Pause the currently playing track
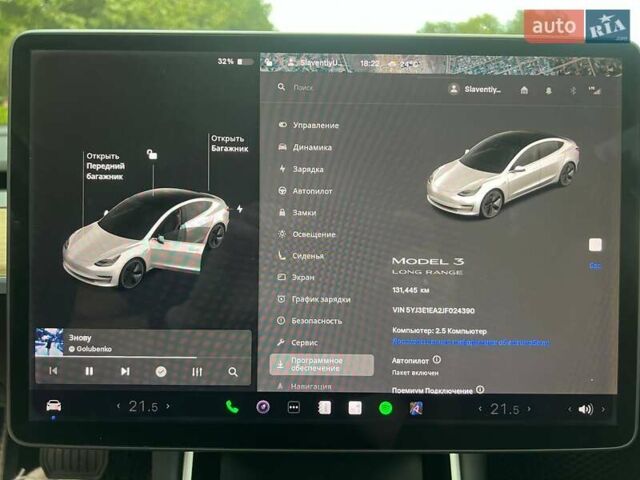Image resolution: width=640 pixels, height=480 pixels. (89, 371)
